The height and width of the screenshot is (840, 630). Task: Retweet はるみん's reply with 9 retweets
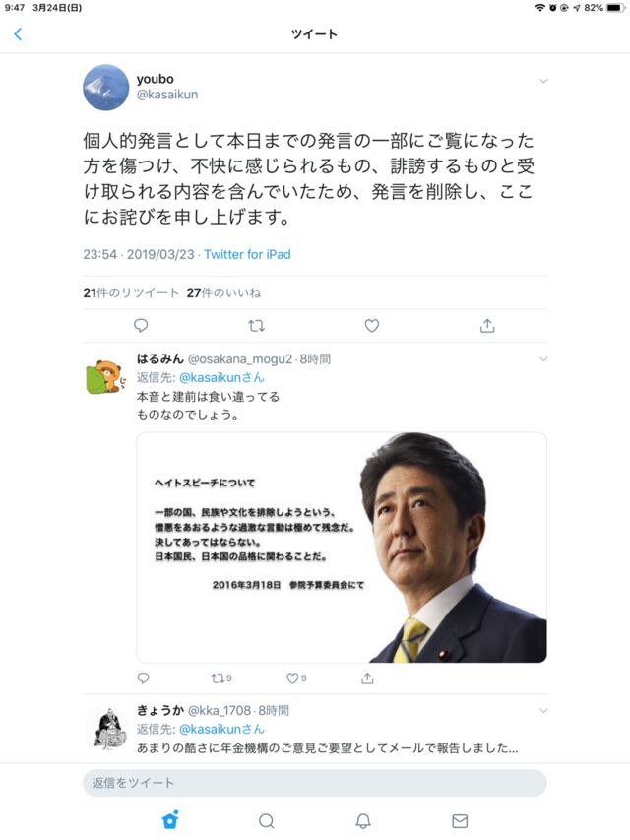coord(221,678)
